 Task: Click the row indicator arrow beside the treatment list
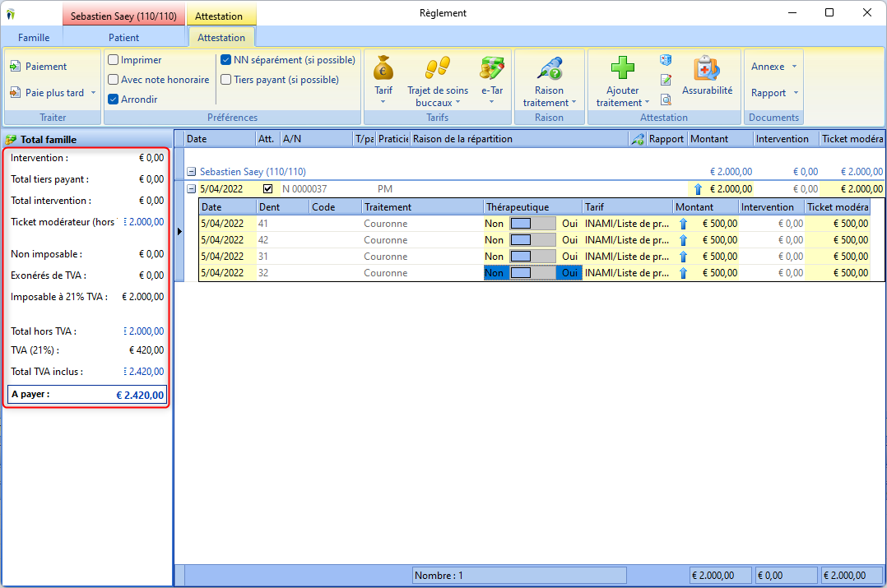coord(179,231)
